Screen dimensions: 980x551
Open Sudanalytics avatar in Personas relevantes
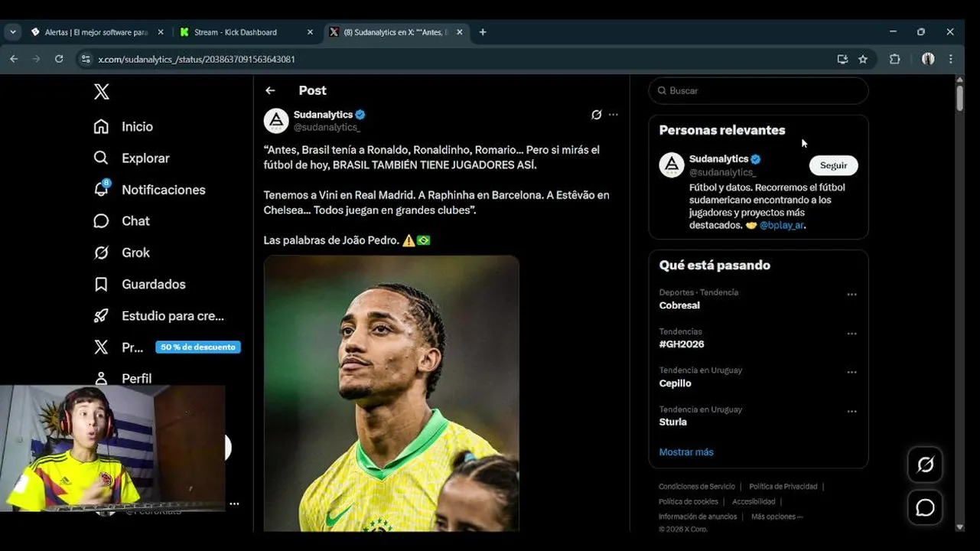pyautogui.click(x=672, y=165)
